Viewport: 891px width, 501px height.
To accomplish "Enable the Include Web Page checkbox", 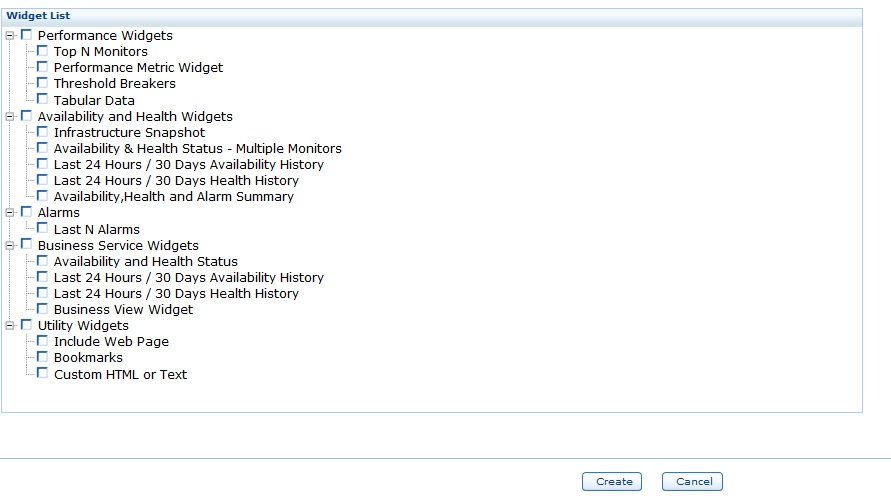I will pos(42,341).
